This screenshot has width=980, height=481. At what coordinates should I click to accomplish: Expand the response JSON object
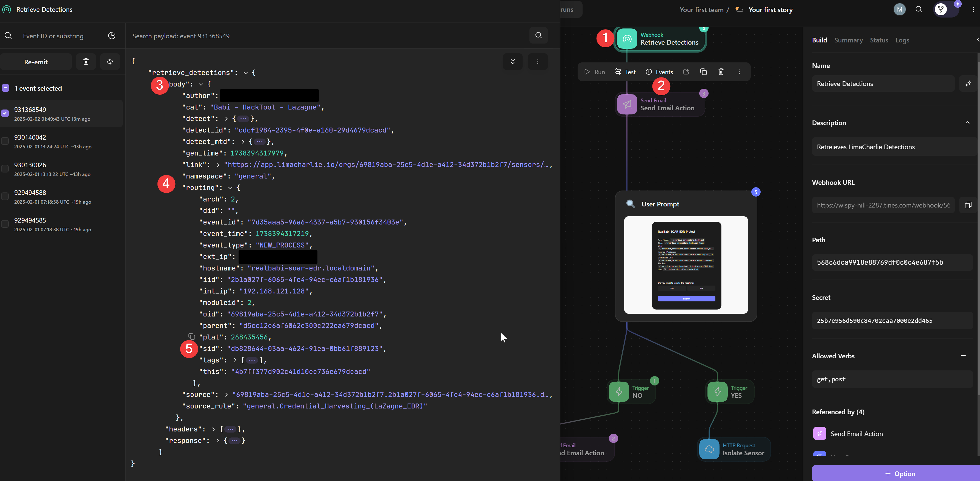[x=217, y=441]
